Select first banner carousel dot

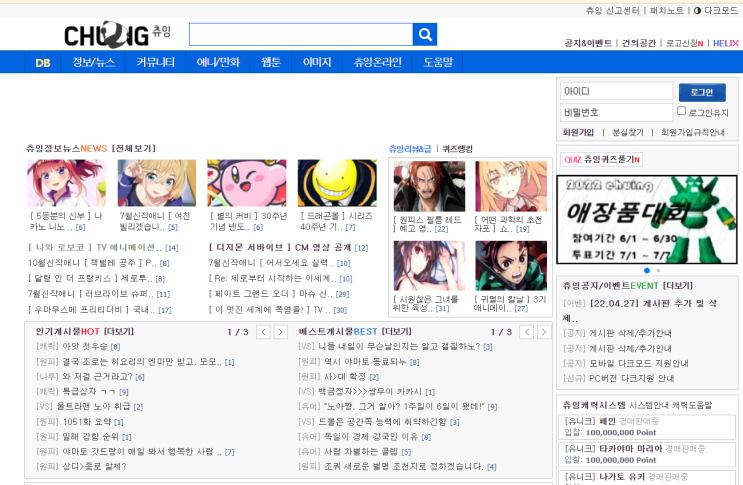pos(647,270)
